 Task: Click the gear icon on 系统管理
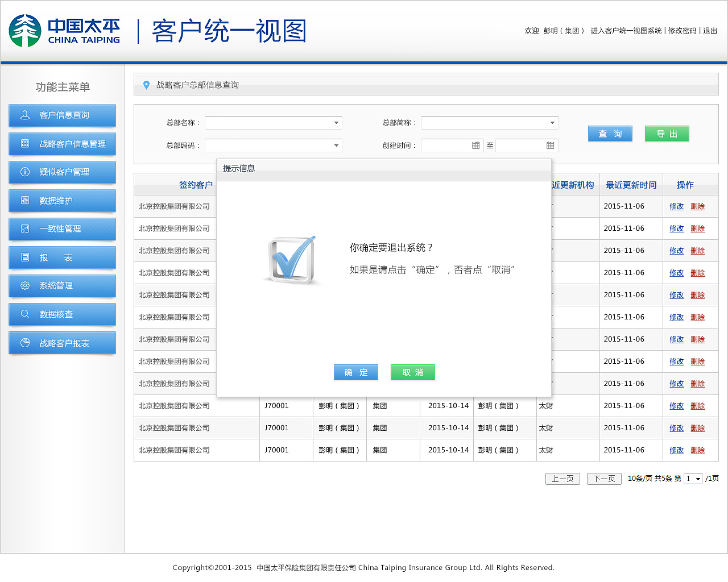coord(24,286)
